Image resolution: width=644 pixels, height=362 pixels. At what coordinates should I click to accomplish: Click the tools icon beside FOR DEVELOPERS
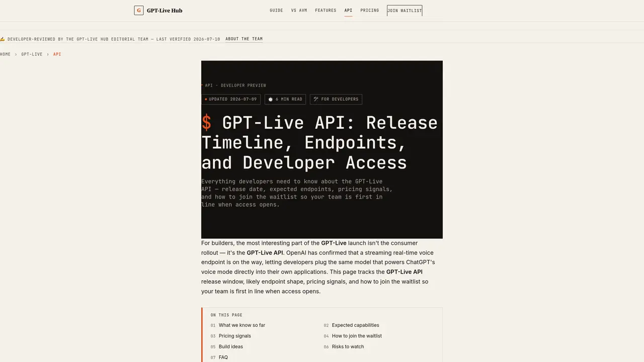(316, 99)
